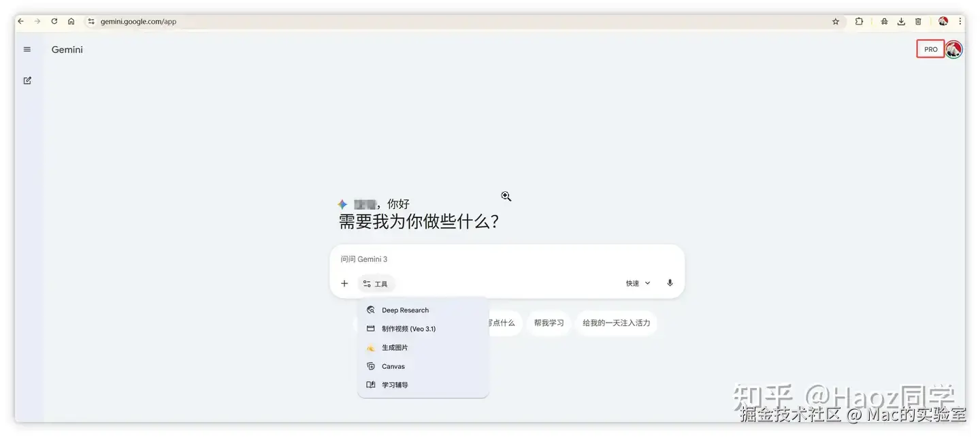Select 学习辅导 from tools menu

click(423, 385)
